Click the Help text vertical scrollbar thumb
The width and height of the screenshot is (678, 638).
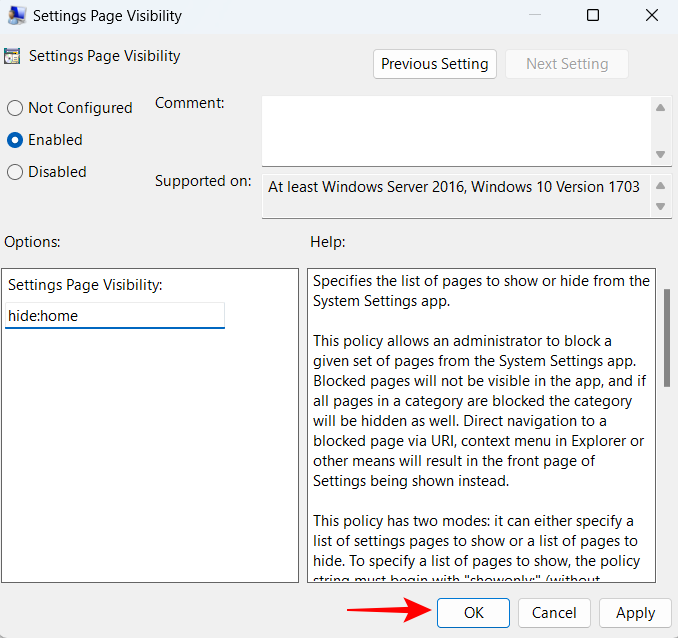(667, 338)
